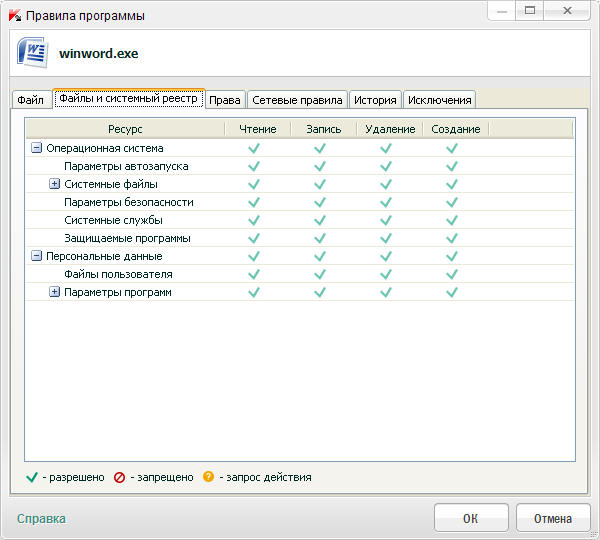The image size is (600, 540).
Task: Toggle the read permission for Операционная система
Action: coord(254,148)
